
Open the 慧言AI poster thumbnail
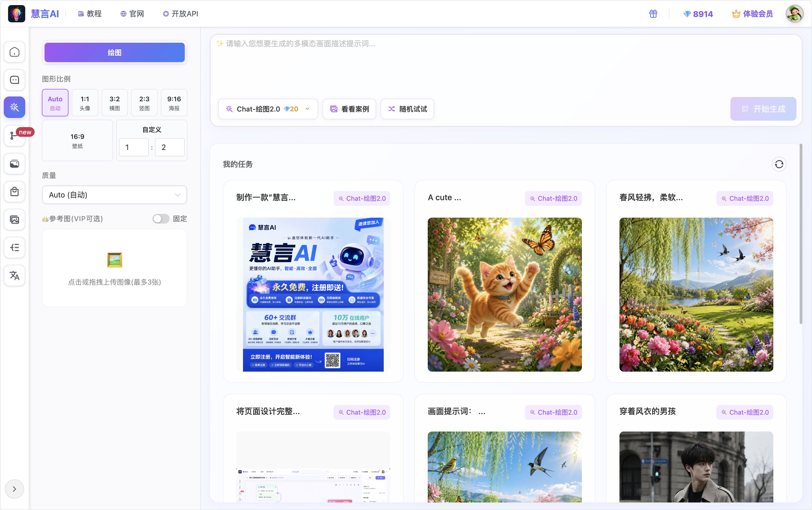313,294
